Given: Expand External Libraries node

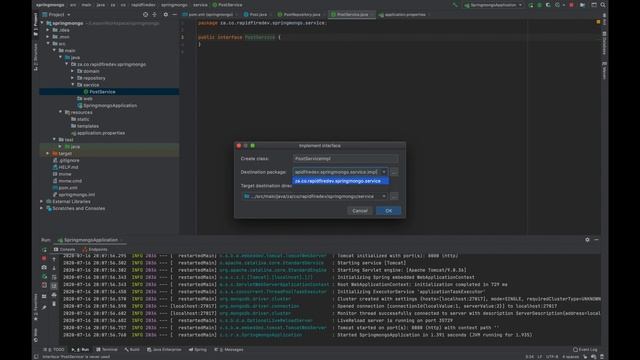Looking at the screenshot, I should pos(42,202).
